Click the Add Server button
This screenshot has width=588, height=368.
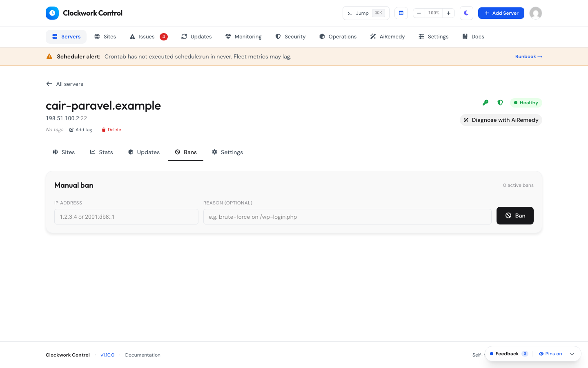(x=501, y=13)
